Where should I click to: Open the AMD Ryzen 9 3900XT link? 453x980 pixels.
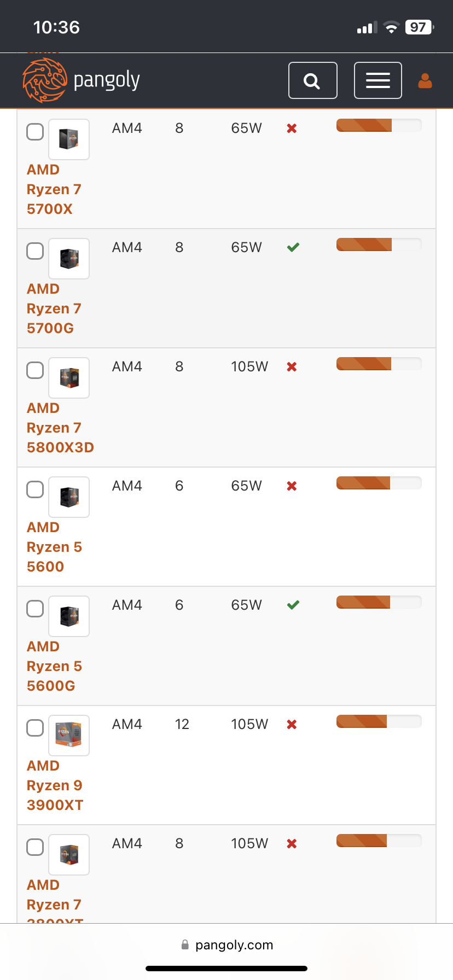coord(55,785)
